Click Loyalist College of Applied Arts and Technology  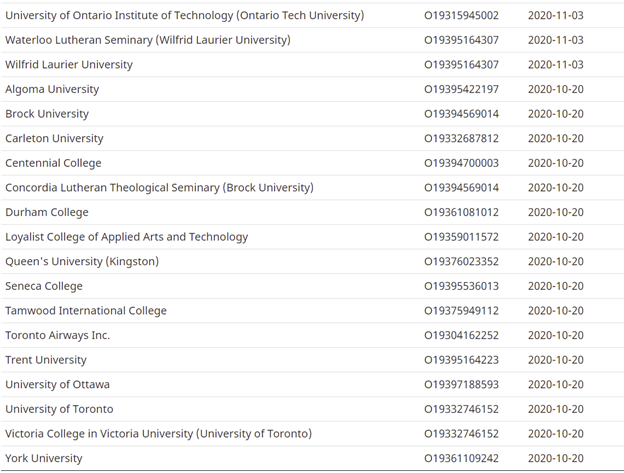(127, 237)
